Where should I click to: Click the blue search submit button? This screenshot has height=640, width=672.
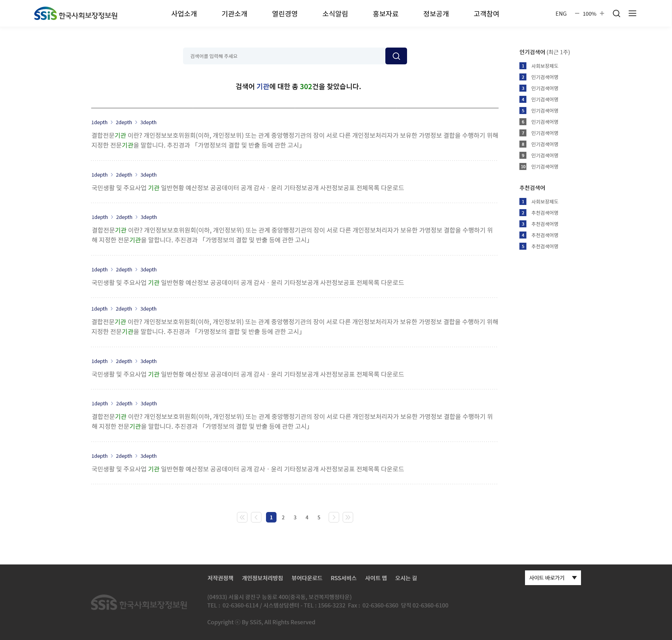[x=396, y=56]
